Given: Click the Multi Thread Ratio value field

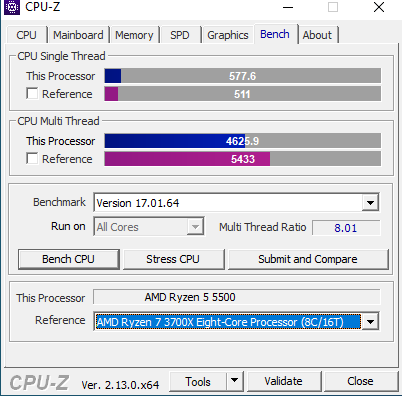Looking at the screenshot, I should pos(346,228).
